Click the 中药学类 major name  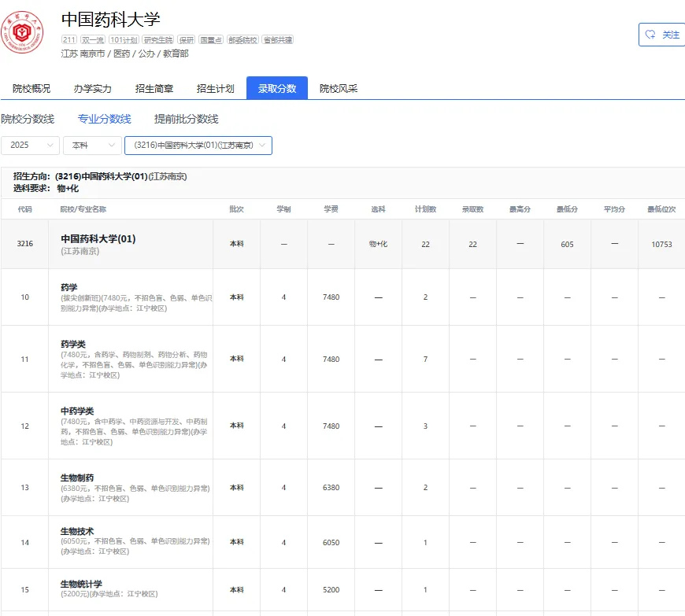77,411
